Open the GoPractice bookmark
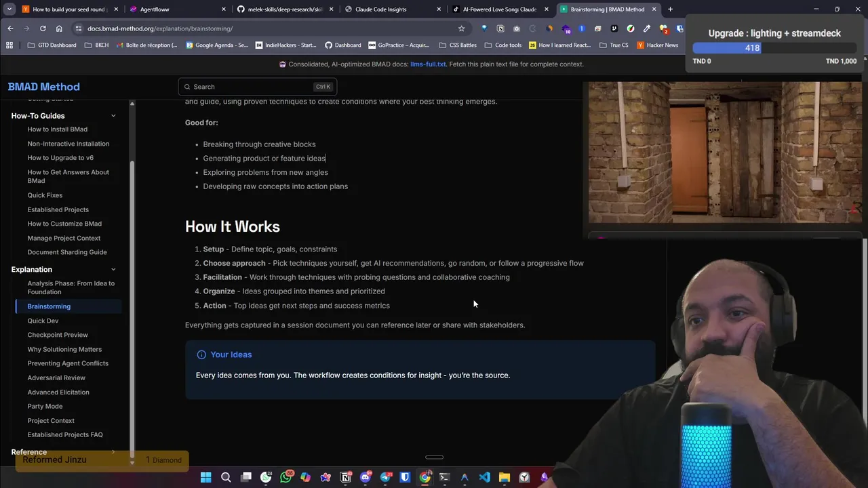The image size is (868, 488). point(399,45)
